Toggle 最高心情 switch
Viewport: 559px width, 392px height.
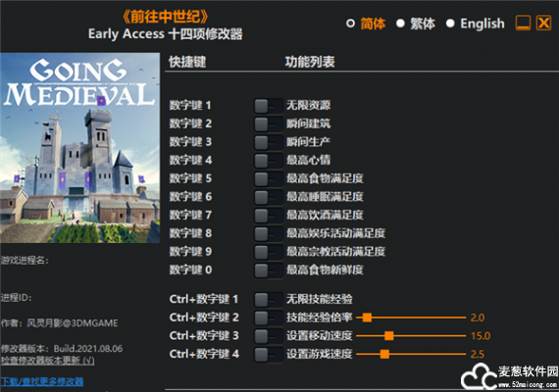(269, 161)
